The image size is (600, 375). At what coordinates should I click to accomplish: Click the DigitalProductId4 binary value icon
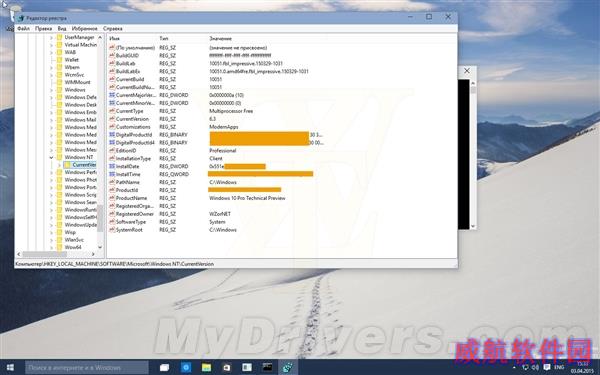click(x=112, y=142)
